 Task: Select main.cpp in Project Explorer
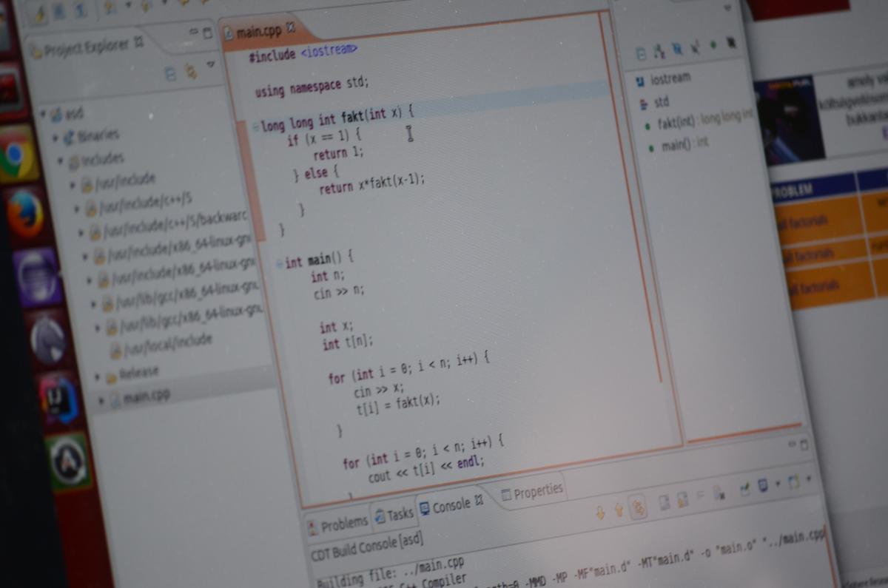pos(146,397)
